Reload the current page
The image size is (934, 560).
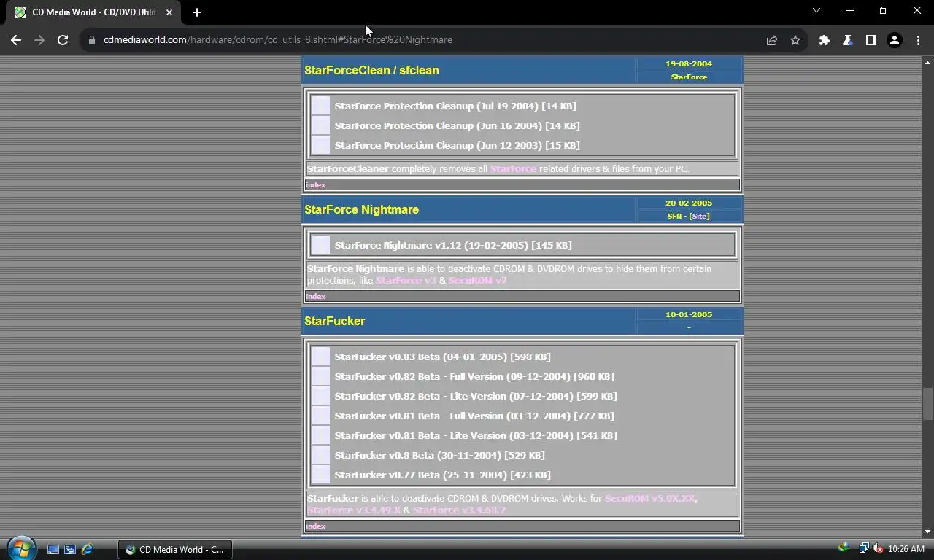point(63,40)
